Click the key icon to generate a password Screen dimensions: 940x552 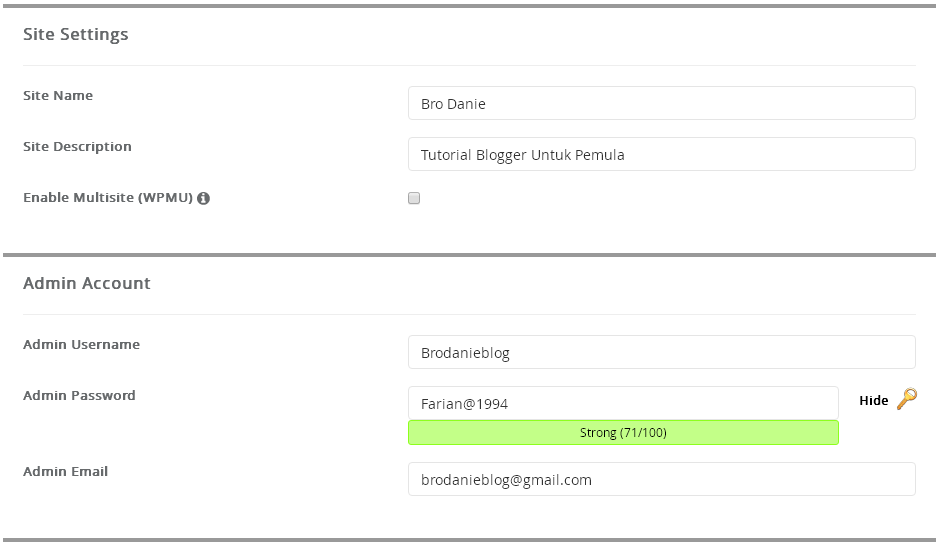point(906,400)
